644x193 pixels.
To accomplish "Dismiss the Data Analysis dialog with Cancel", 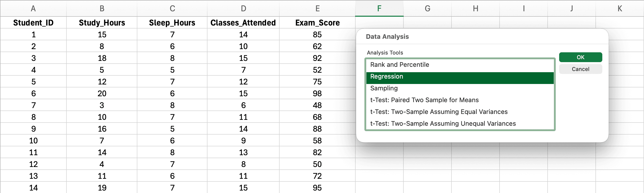I will pyautogui.click(x=580, y=69).
